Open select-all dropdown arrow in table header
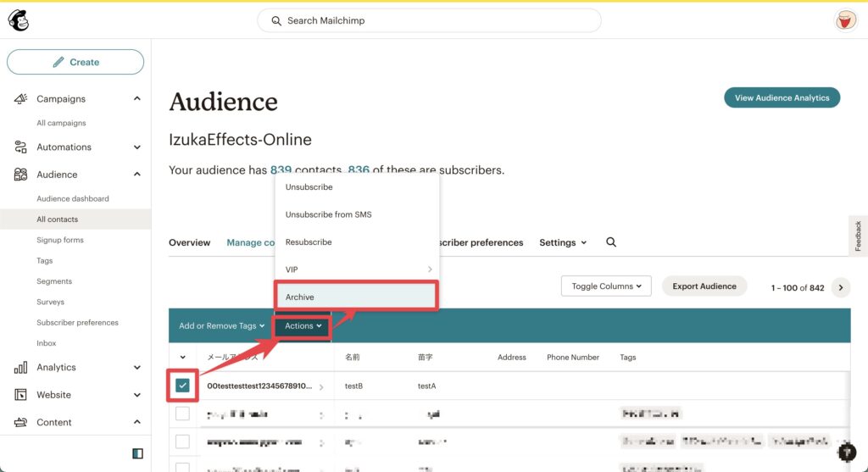The height and width of the screenshot is (472, 868). click(183, 358)
